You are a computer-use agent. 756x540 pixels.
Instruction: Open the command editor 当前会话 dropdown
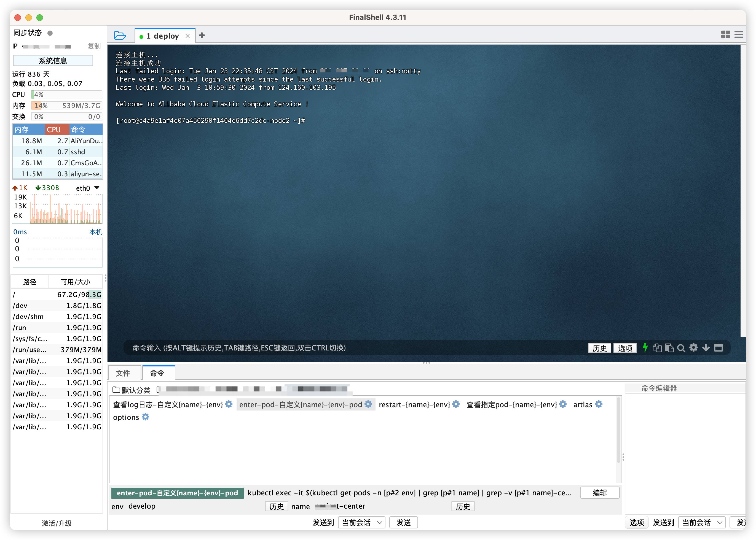point(701,522)
